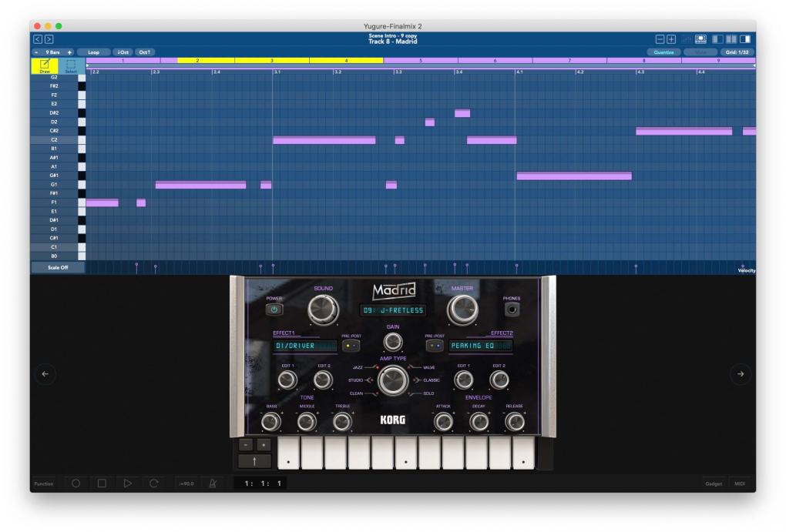
Task: Click the record button in transport
Action: (76, 483)
